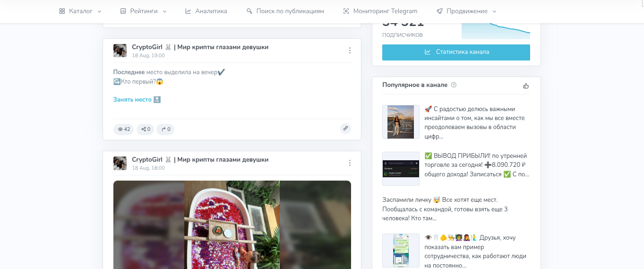Go to Аналитика section
Viewport: 644px width, 269px height.
pyautogui.click(x=206, y=11)
